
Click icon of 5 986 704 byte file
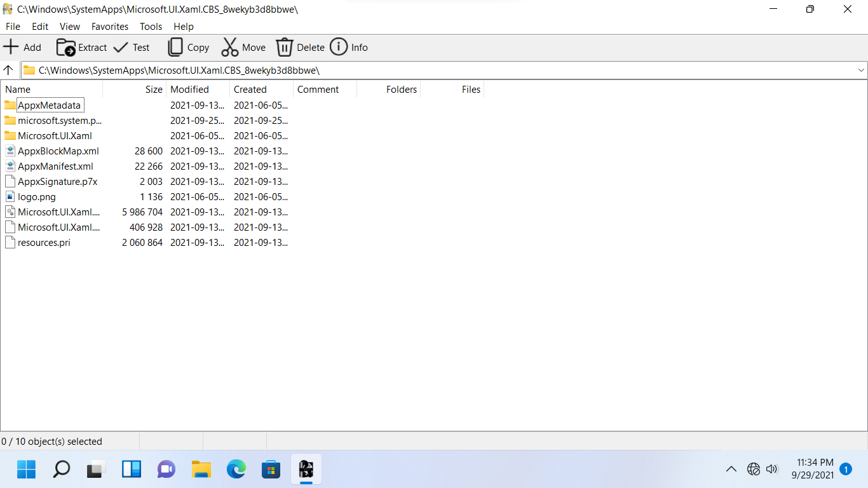coord(10,212)
